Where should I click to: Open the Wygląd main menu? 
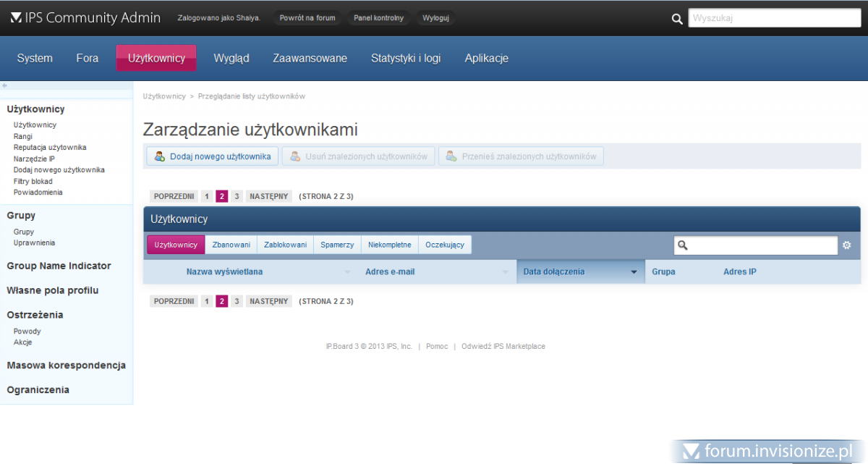tap(231, 58)
